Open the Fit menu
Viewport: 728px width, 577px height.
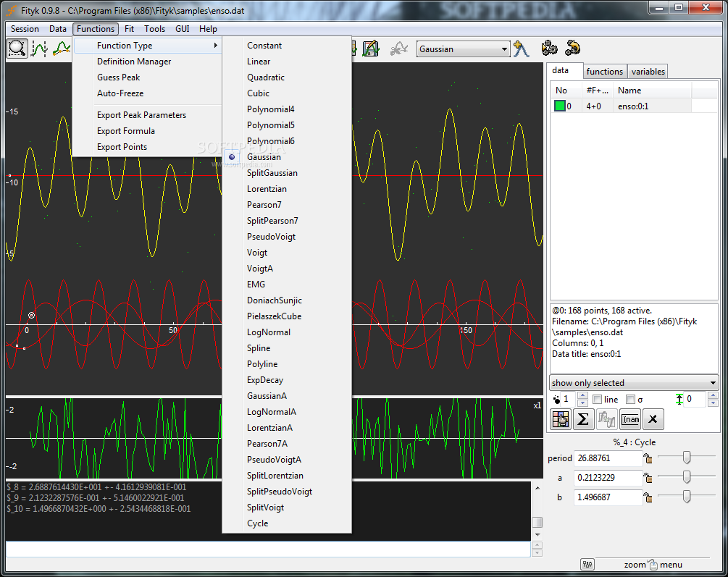[x=129, y=29]
